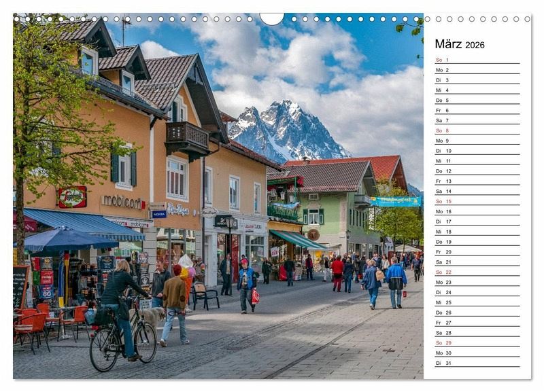
Task: Select the So 15 date row
Action: click(x=477, y=201)
